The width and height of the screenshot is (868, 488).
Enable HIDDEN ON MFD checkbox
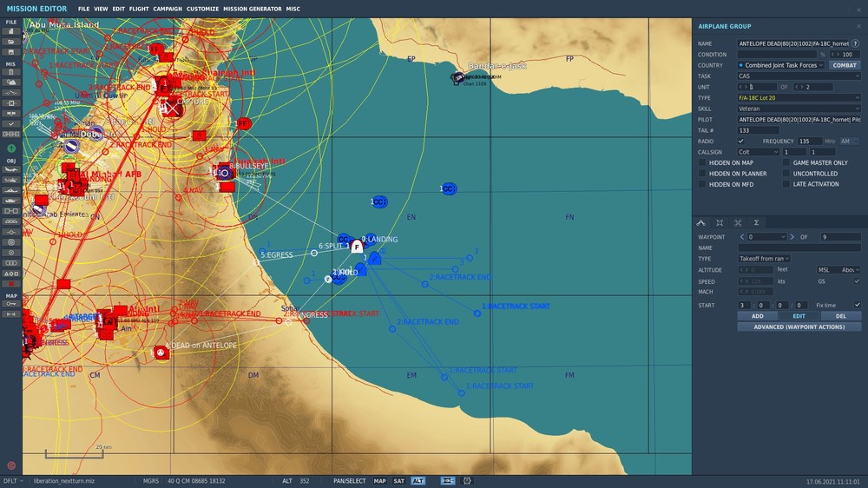click(702, 184)
